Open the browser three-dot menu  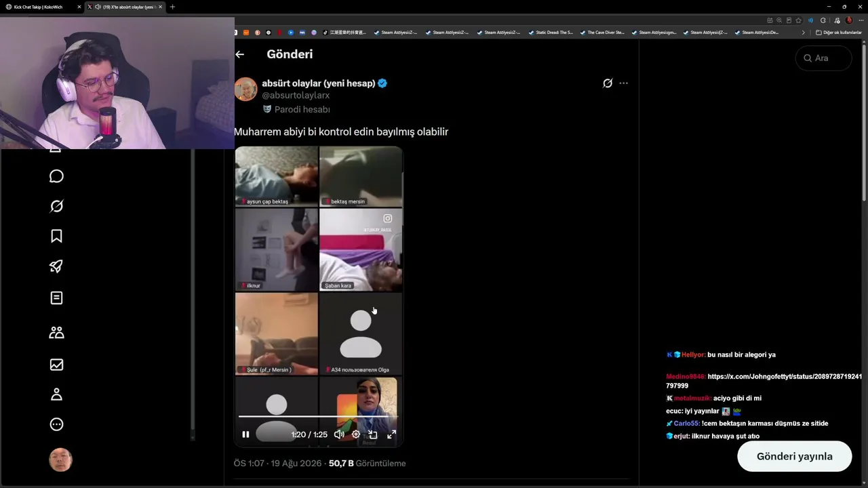coord(861,20)
